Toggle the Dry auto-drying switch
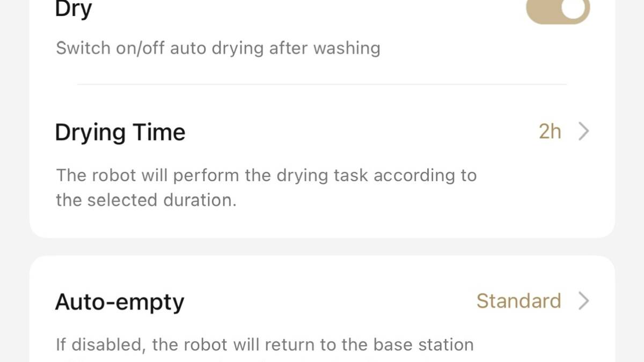Viewport: 644px width, 362px height. pos(557,10)
